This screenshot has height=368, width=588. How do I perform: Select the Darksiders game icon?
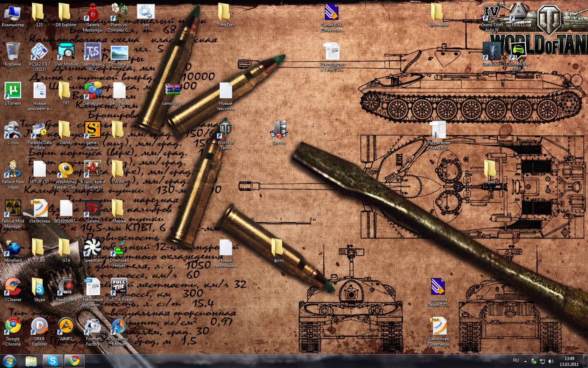point(492,52)
